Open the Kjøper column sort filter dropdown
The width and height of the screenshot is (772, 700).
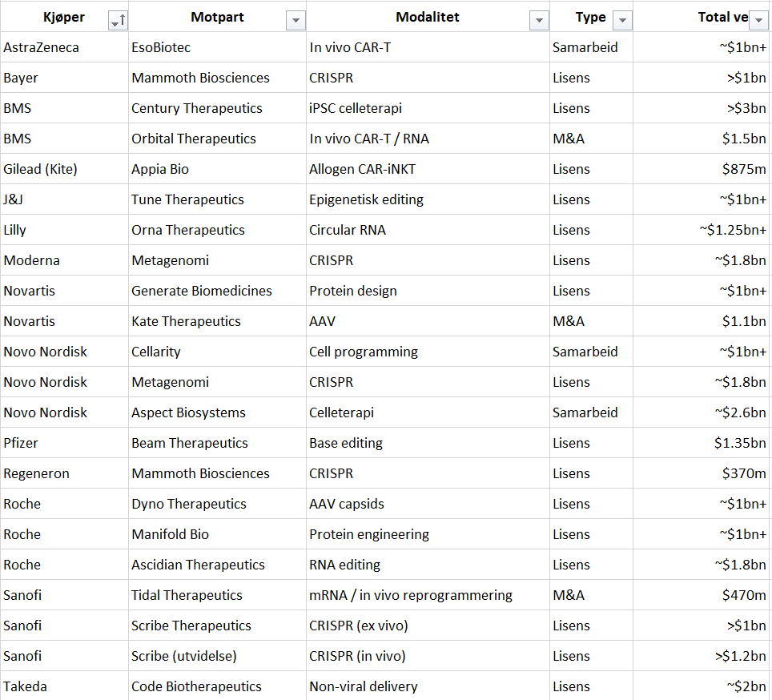(x=118, y=21)
